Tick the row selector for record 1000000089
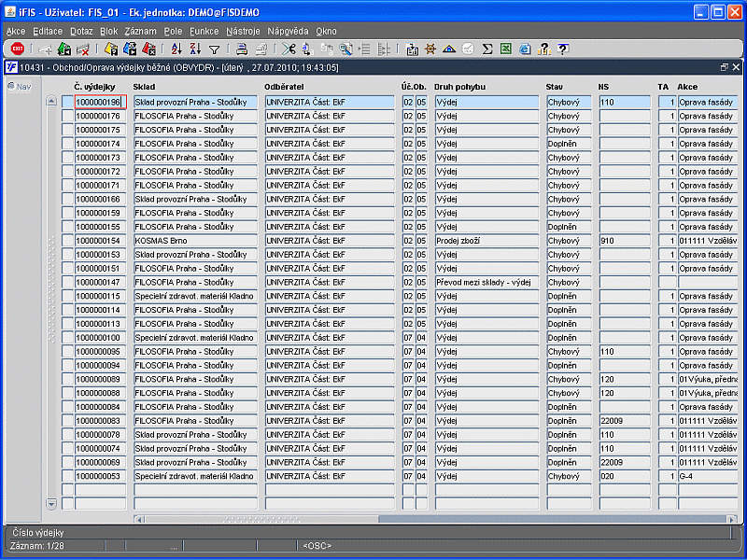 [67, 379]
